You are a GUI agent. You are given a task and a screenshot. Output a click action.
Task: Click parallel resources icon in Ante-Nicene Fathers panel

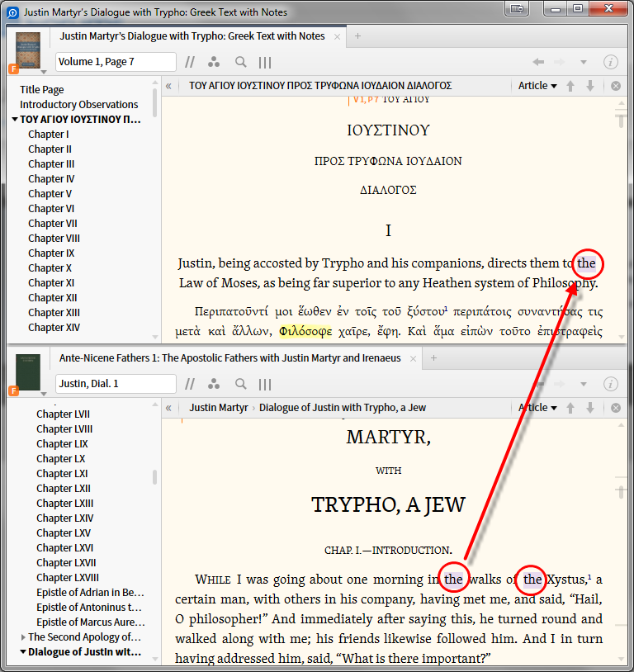[190, 385]
